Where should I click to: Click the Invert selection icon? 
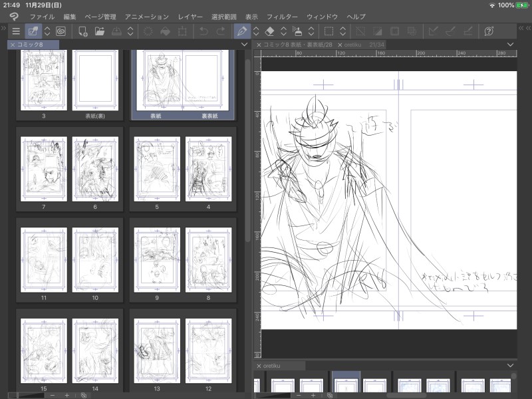tap(377, 31)
